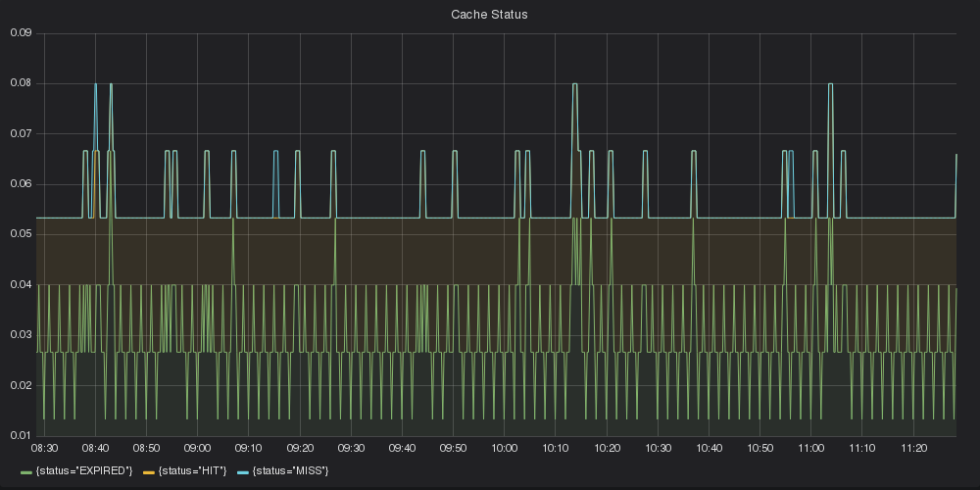Image resolution: width=980 pixels, height=490 pixels.
Task: Click the 09:30 time axis label
Action: coord(351,448)
